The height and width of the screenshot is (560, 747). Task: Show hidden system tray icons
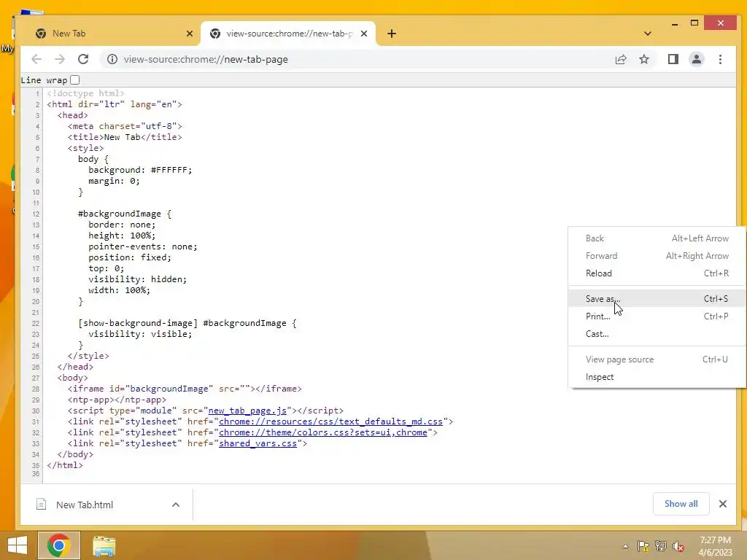625,546
